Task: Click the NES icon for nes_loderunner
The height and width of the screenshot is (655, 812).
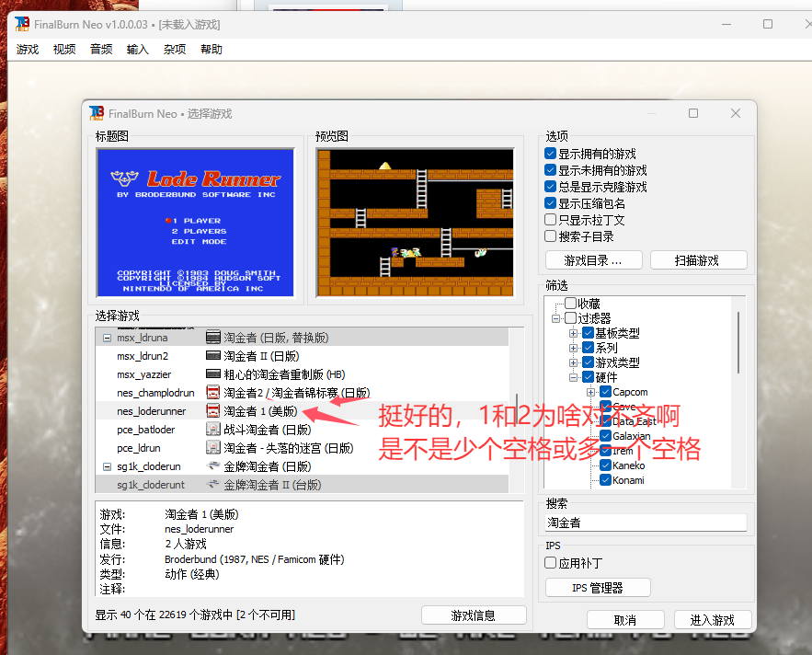Action: 212,411
